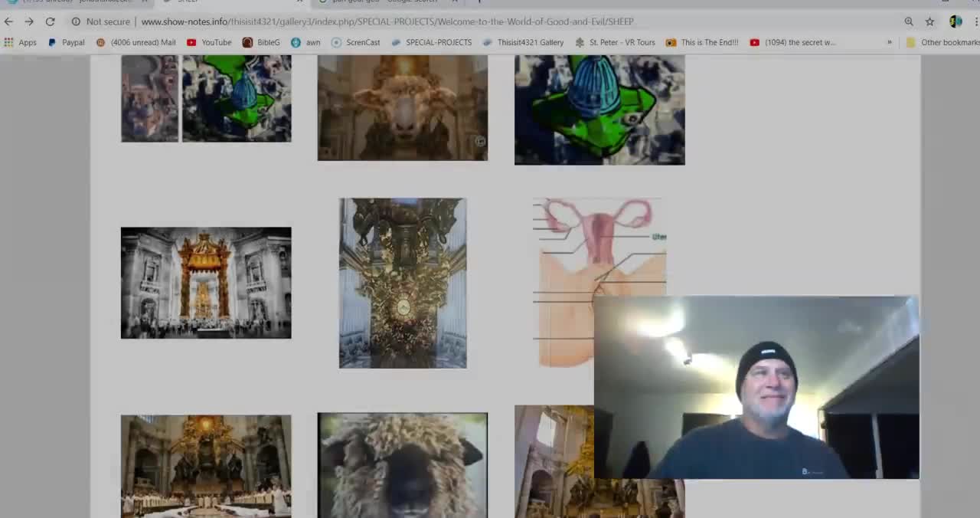Viewport: 980px width, 518px height.
Task: Open the partially hidden basilica interior thumbnail
Action: (554, 461)
